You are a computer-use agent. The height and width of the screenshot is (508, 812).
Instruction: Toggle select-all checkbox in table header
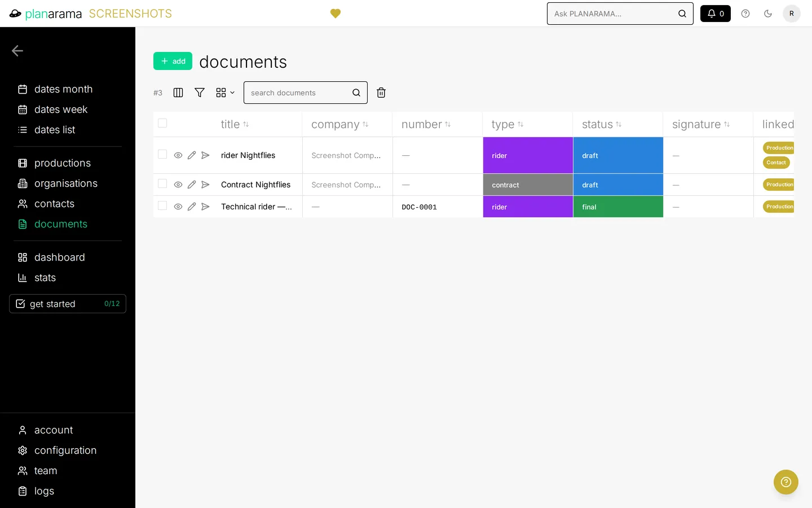[x=162, y=123]
